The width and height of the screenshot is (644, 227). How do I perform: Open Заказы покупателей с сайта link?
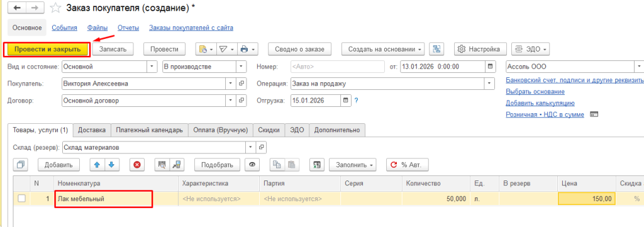191,28
